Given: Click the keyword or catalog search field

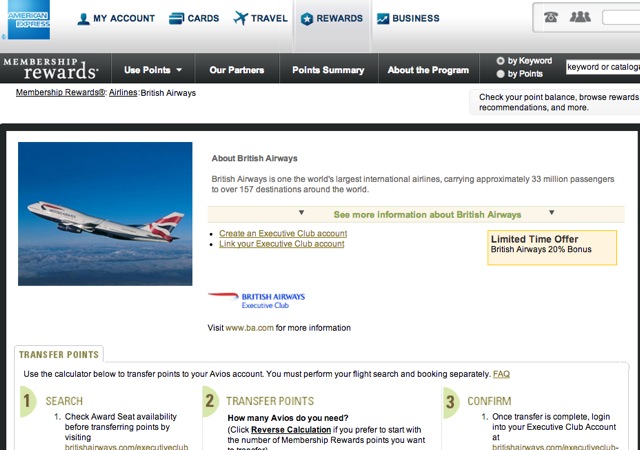Looking at the screenshot, I should 603,67.
